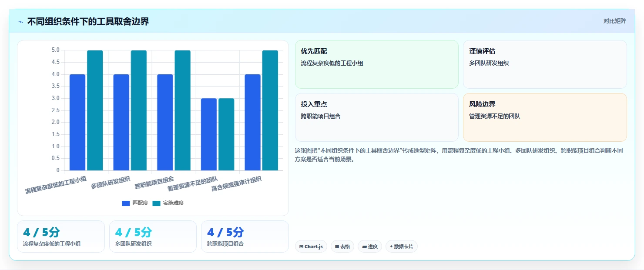Click the 实施难度 bar for 管理资源不足的团队
This screenshot has height=270, width=644.
(226, 134)
